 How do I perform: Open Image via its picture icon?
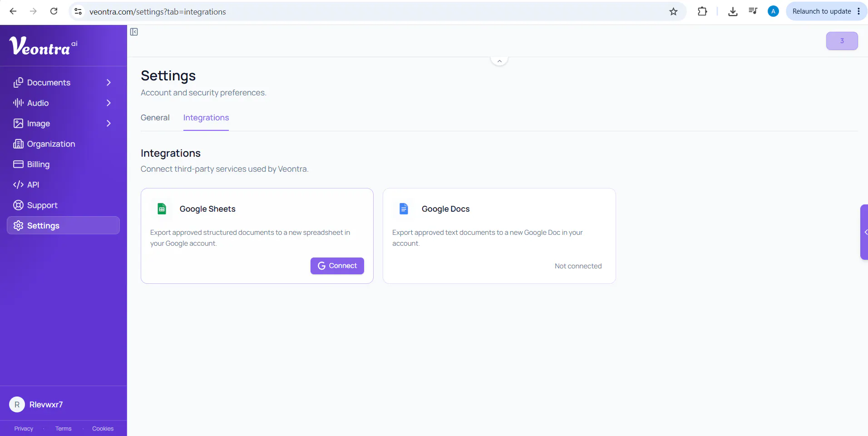(x=18, y=124)
